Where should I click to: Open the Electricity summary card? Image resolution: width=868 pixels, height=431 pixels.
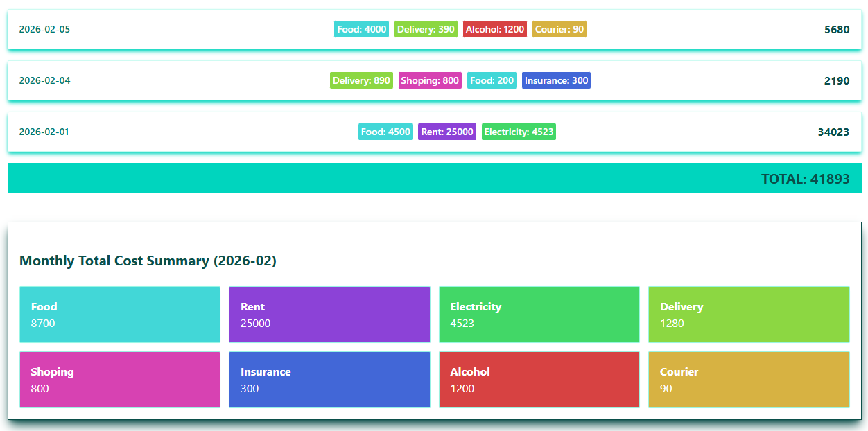(539, 315)
